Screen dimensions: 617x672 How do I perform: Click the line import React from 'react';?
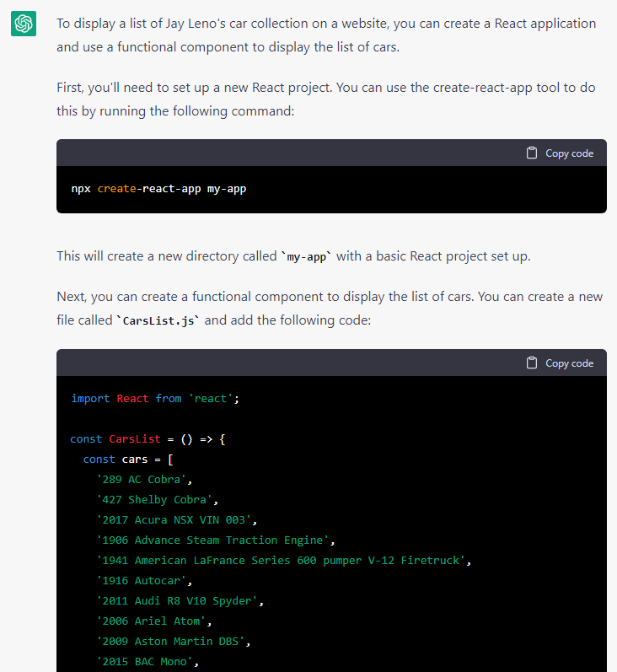pos(155,399)
